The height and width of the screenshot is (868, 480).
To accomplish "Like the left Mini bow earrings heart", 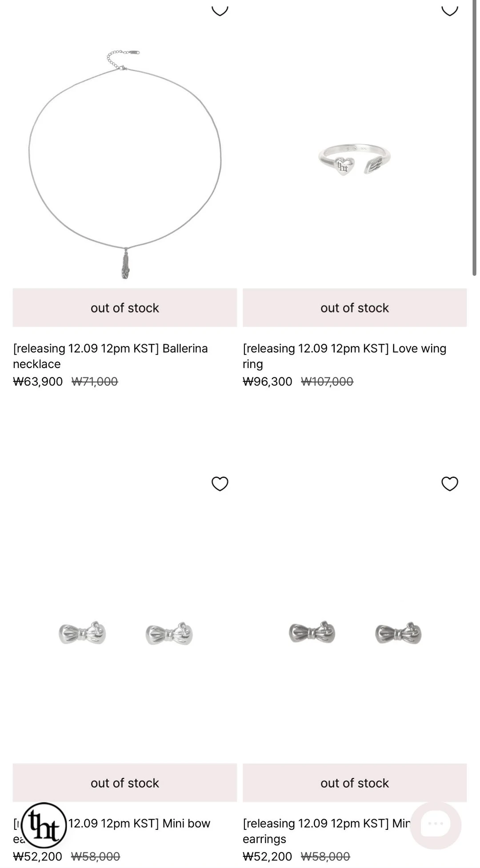I will click(220, 484).
